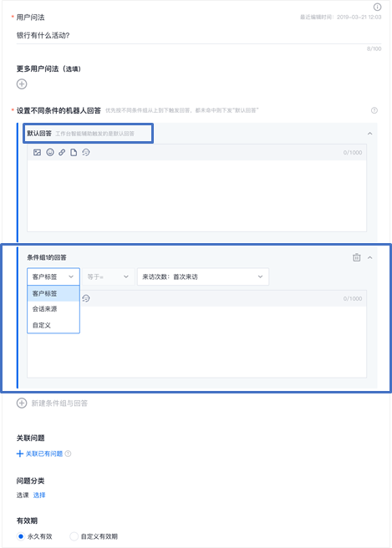Insert link in default answer editor

point(62,152)
